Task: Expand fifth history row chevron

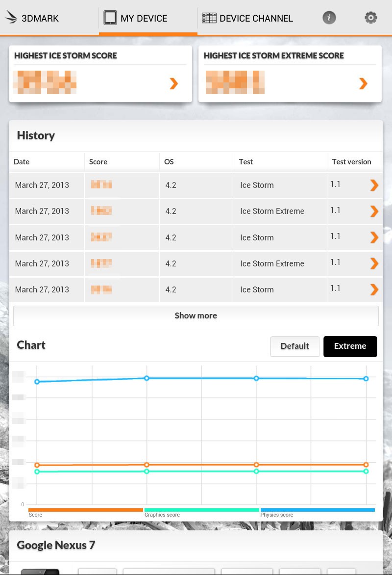Action: click(374, 289)
